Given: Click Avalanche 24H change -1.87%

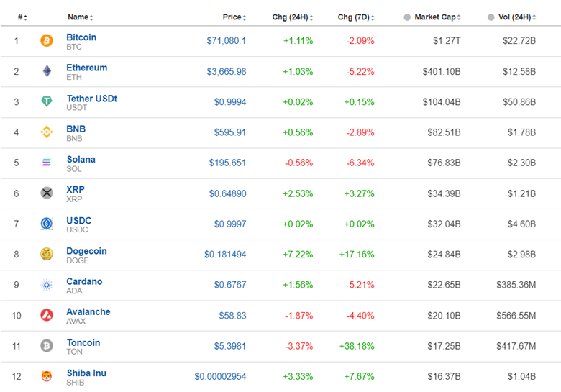Looking at the screenshot, I should pos(298,316).
